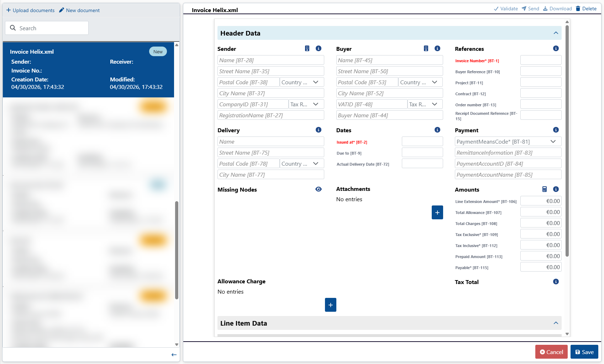The height and width of the screenshot is (364, 604).
Task: Focus Delivery Street Name BT-75 field
Action: (x=271, y=152)
